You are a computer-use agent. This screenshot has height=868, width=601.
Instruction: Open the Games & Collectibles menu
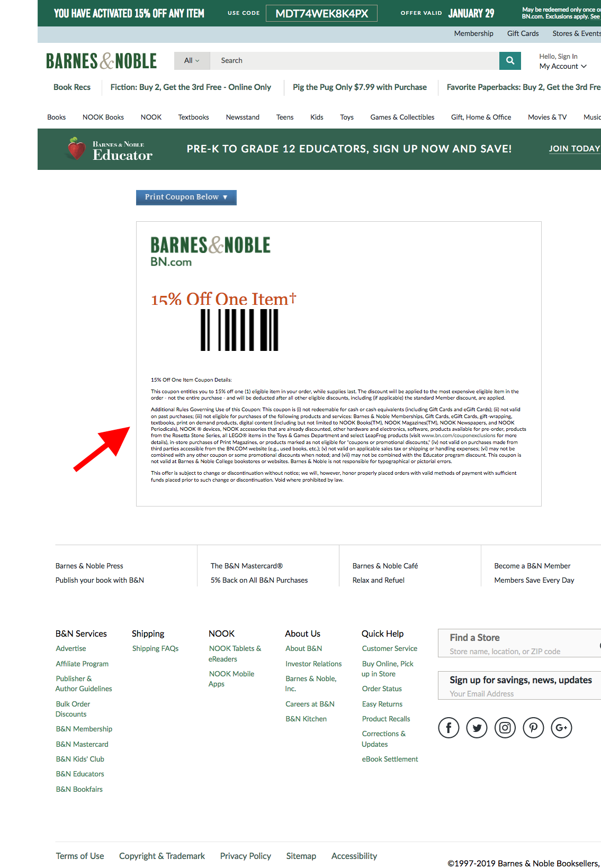point(402,117)
